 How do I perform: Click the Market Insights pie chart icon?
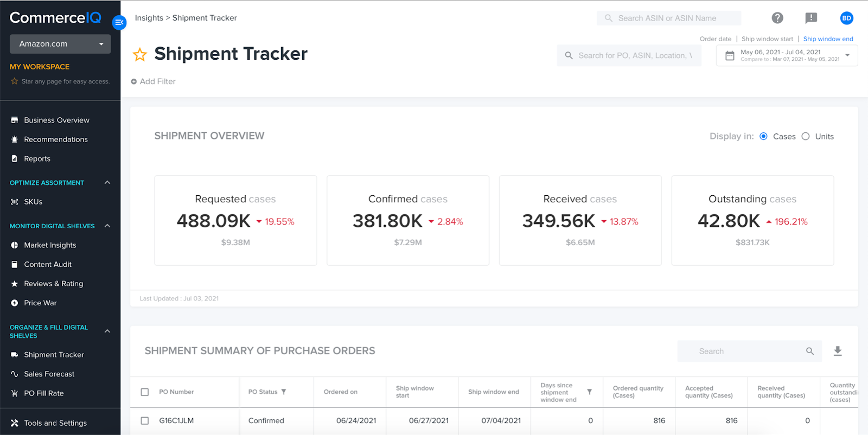pyautogui.click(x=15, y=245)
